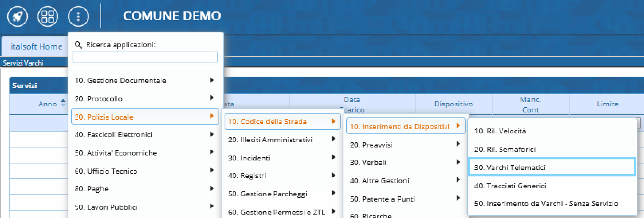Open the applications grid icon
This screenshot has height=218, width=644.
[48, 16]
